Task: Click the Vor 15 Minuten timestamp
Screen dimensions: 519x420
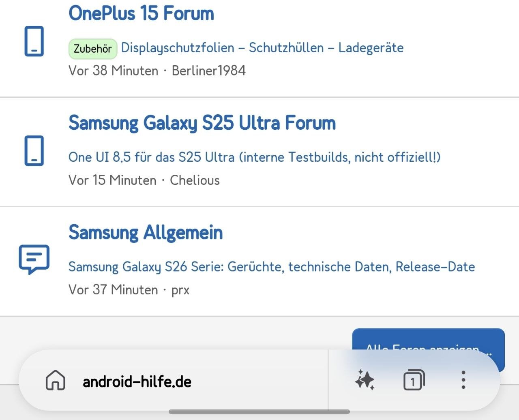Action: click(112, 180)
